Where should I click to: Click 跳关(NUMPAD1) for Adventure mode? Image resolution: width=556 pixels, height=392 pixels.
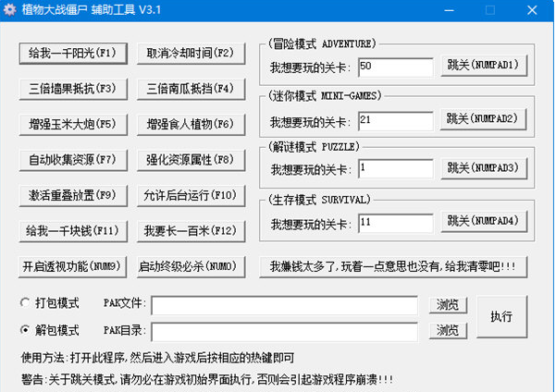[x=484, y=66]
